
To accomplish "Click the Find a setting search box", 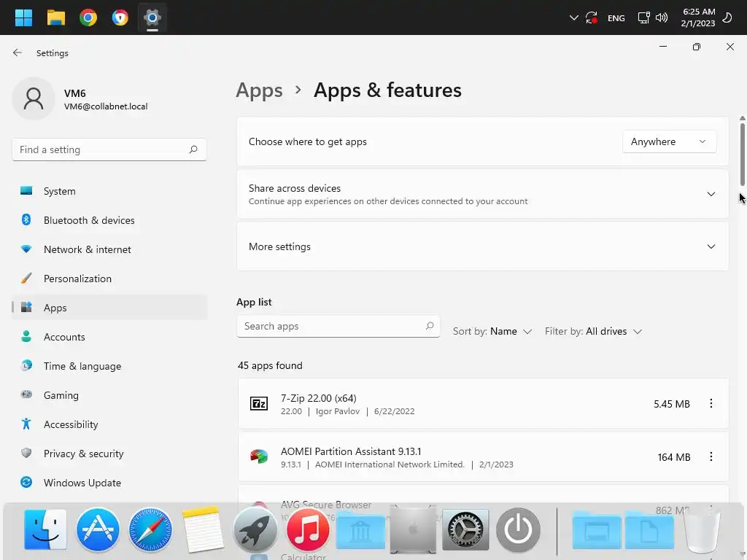I will [109, 149].
